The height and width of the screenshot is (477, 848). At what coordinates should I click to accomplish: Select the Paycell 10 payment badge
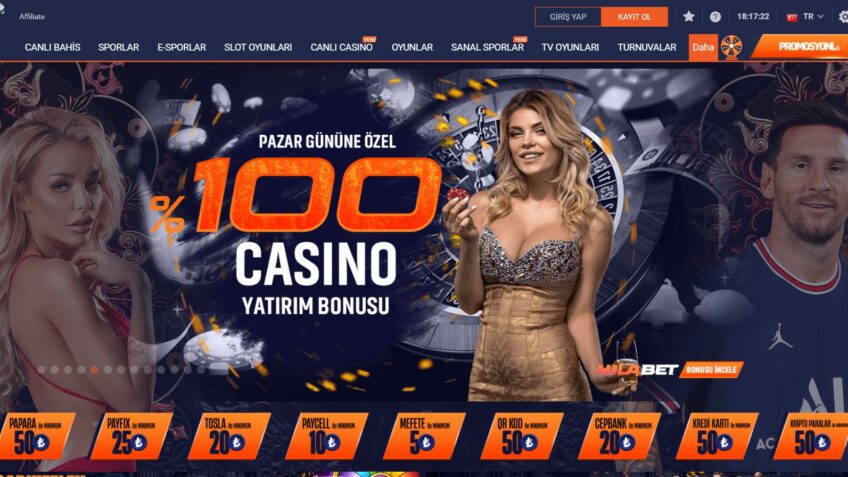327,436
